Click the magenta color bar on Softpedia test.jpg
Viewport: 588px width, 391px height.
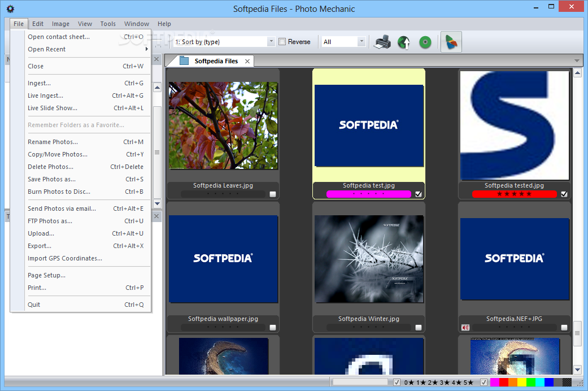369,194
